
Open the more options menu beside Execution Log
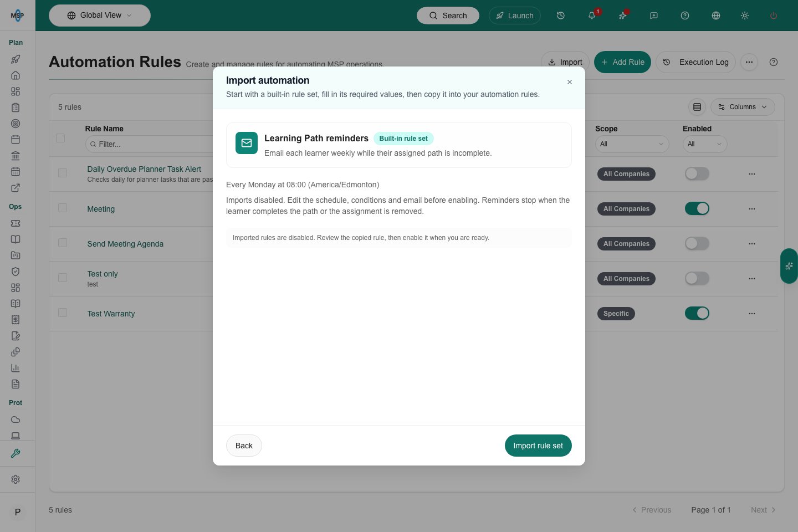tap(749, 62)
